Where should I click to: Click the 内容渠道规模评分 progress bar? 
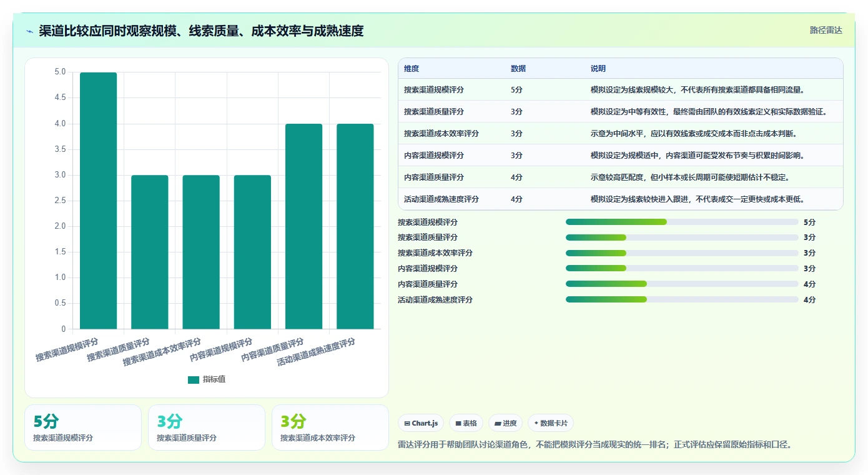tap(682, 268)
